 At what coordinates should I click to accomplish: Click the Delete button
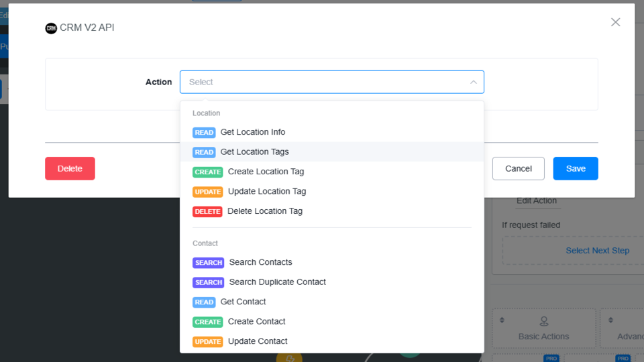tap(70, 168)
